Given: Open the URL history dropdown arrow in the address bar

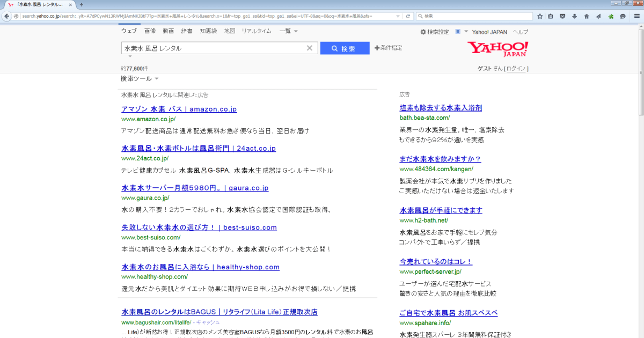Looking at the screenshot, I should (398, 16).
